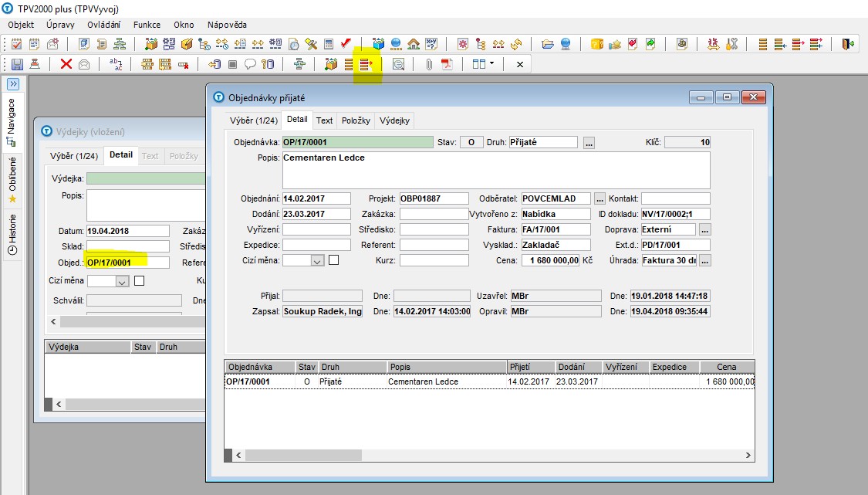Click the highlighted red list arrow icon
Screen dimensions: 868x495
tap(366, 64)
